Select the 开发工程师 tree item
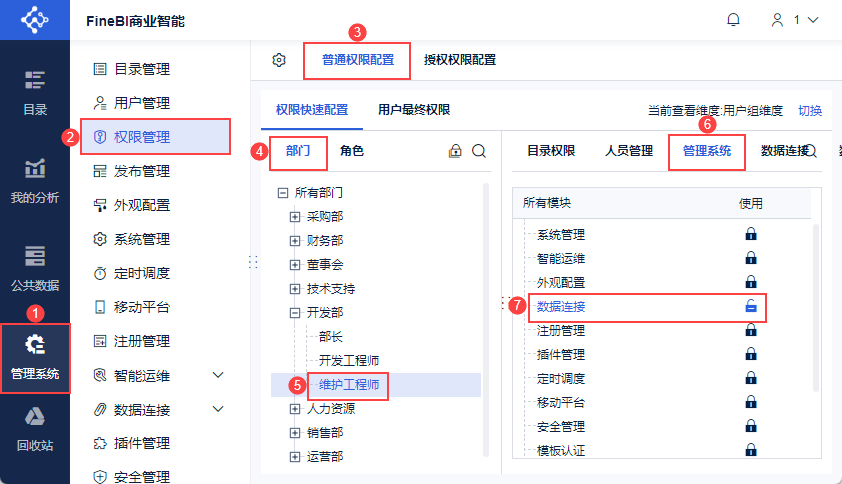The height and width of the screenshot is (484, 842). pos(348,360)
